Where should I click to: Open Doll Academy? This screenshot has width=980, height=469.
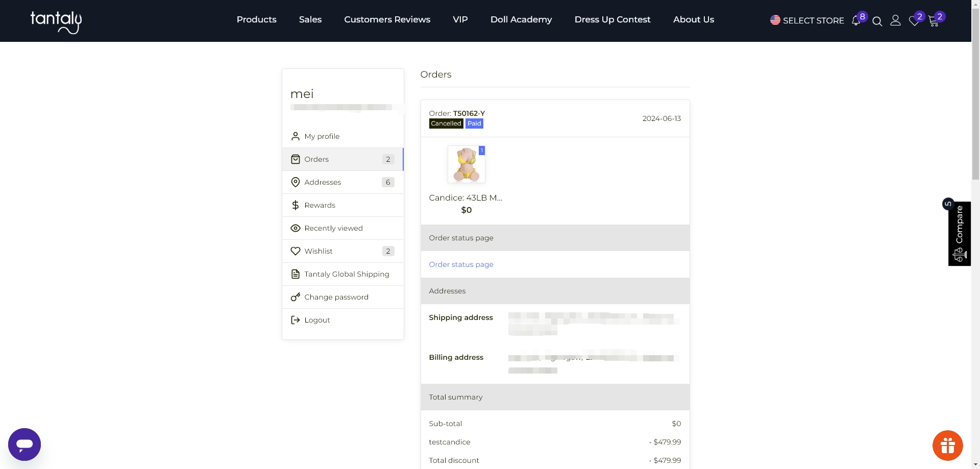(521, 19)
